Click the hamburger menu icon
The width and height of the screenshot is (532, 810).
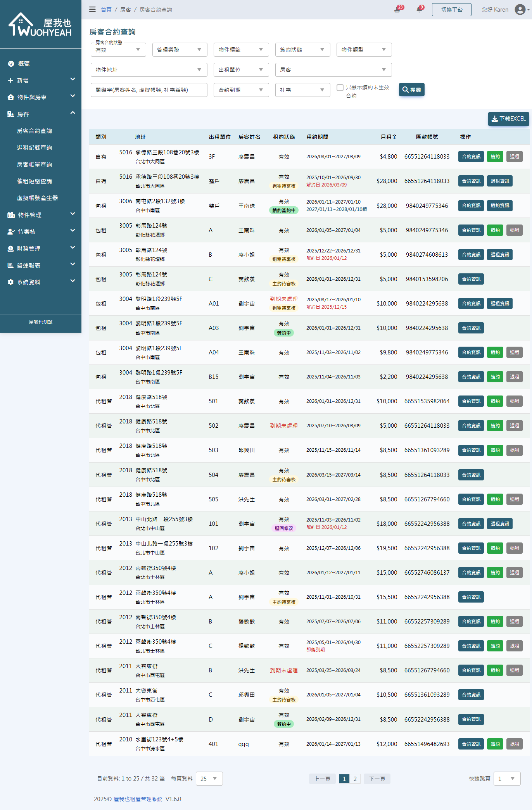point(92,9)
